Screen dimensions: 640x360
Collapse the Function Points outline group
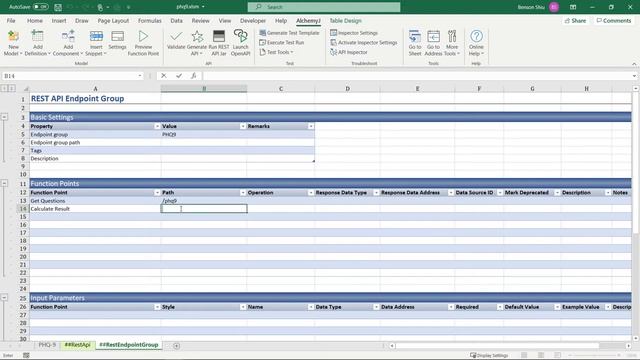coord(4,183)
